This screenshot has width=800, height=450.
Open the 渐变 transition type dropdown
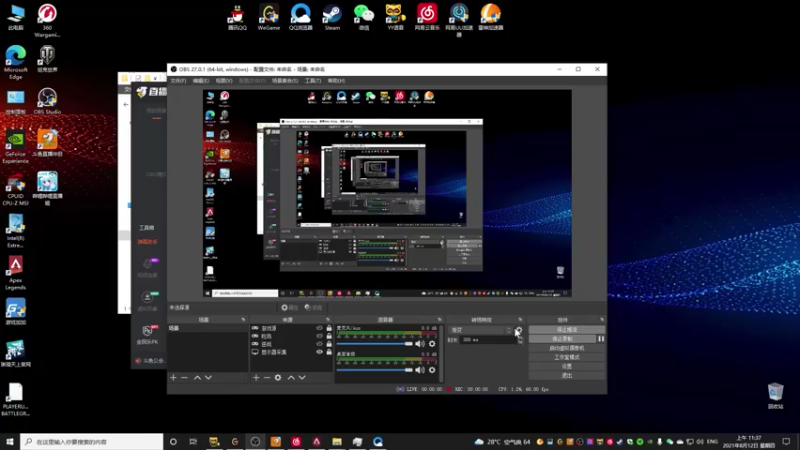480,330
